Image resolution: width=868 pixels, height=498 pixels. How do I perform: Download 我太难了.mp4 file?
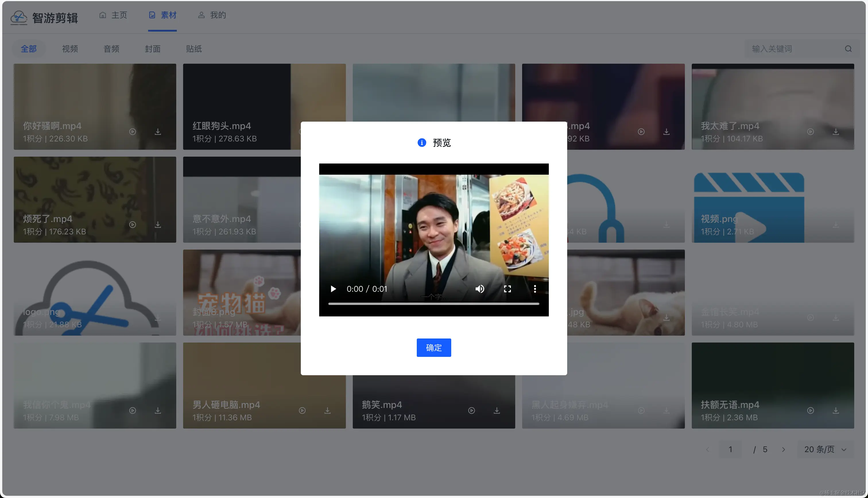click(836, 132)
